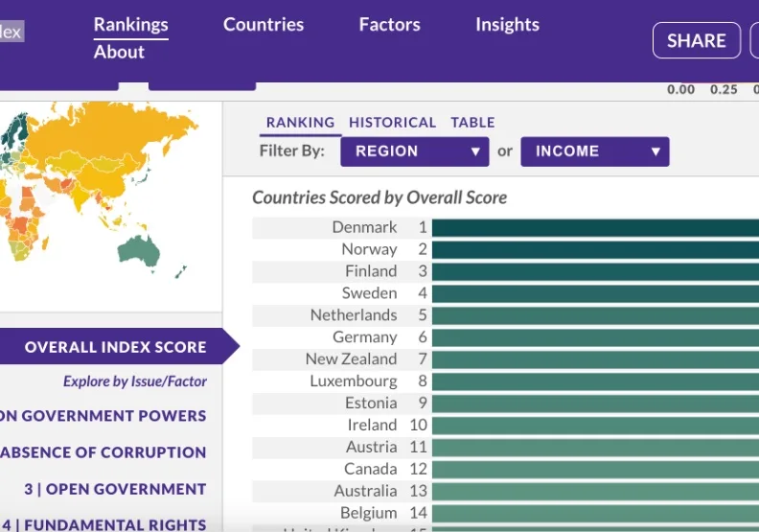
Task: Select OVERALL INDEX SCORE factor
Action: coord(115,347)
